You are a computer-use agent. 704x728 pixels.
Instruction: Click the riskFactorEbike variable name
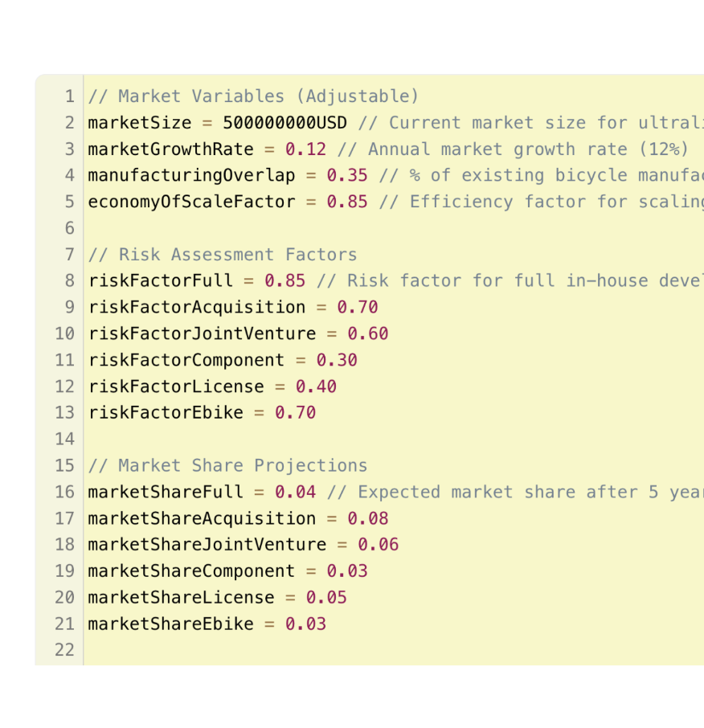click(166, 413)
